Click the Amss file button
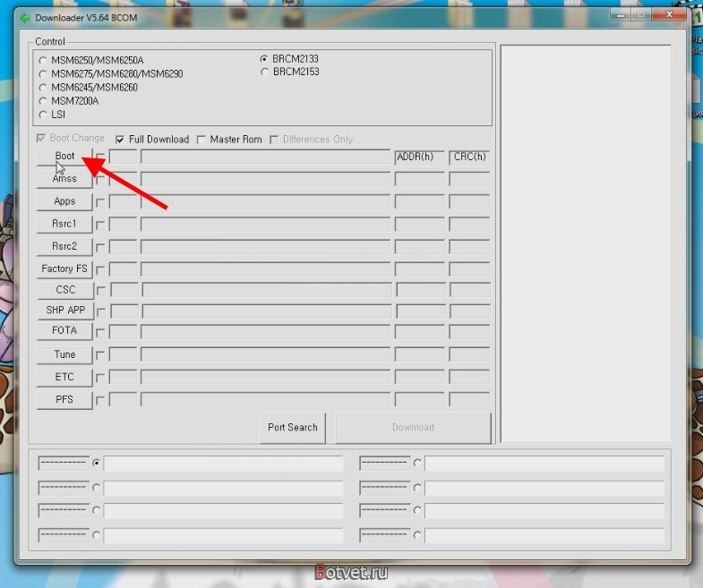This screenshot has width=703, height=588. [x=64, y=179]
